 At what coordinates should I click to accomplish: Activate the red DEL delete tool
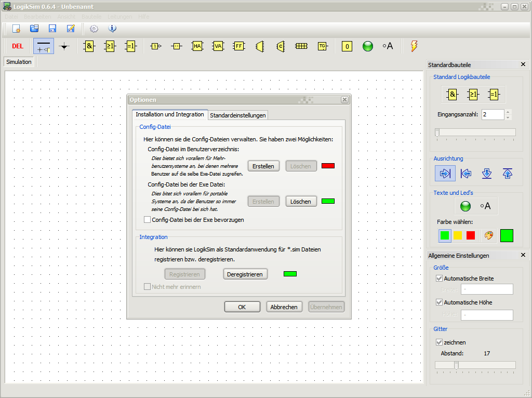point(18,46)
